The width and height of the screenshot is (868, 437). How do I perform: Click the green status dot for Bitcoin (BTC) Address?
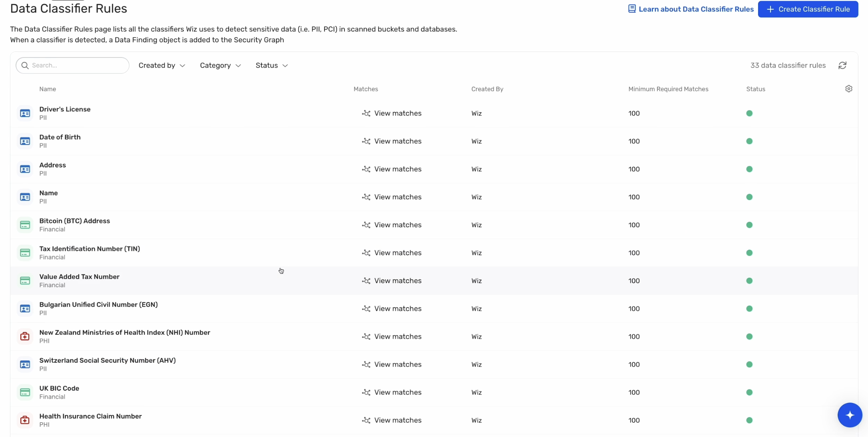coord(749,225)
